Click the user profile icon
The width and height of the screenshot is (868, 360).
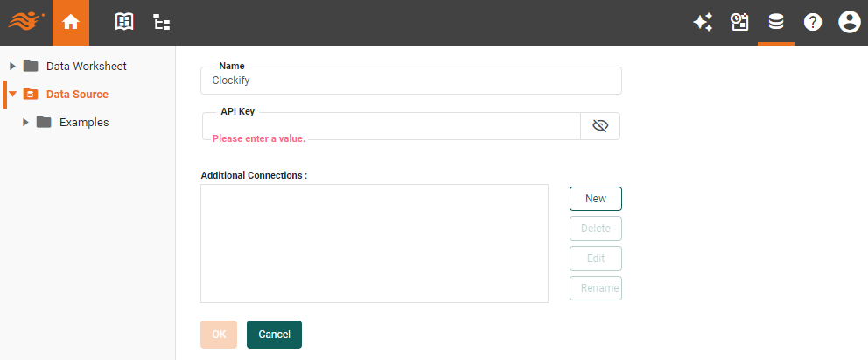coord(849,23)
